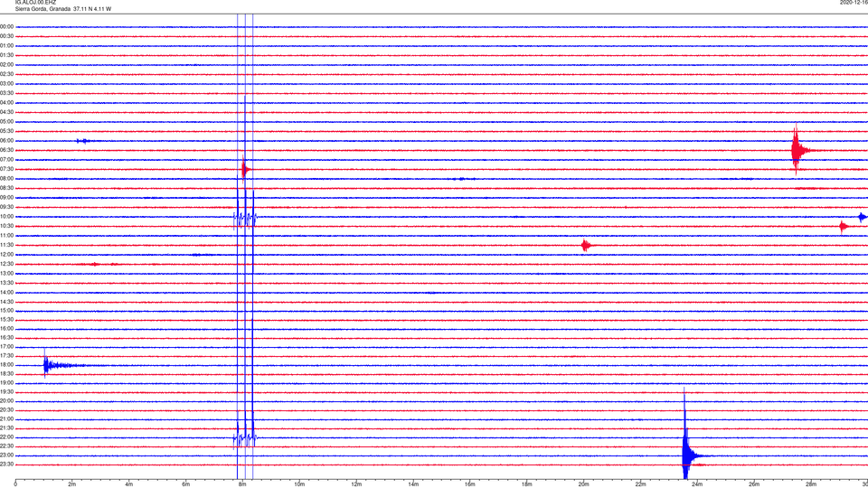Select the 6m axis tick label
Image resolution: width=868 pixels, height=488 pixels.
click(x=186, y=484)
